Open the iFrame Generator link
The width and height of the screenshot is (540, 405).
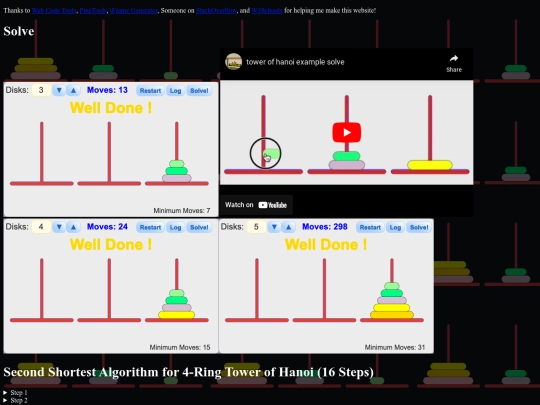tap(134, 11)
